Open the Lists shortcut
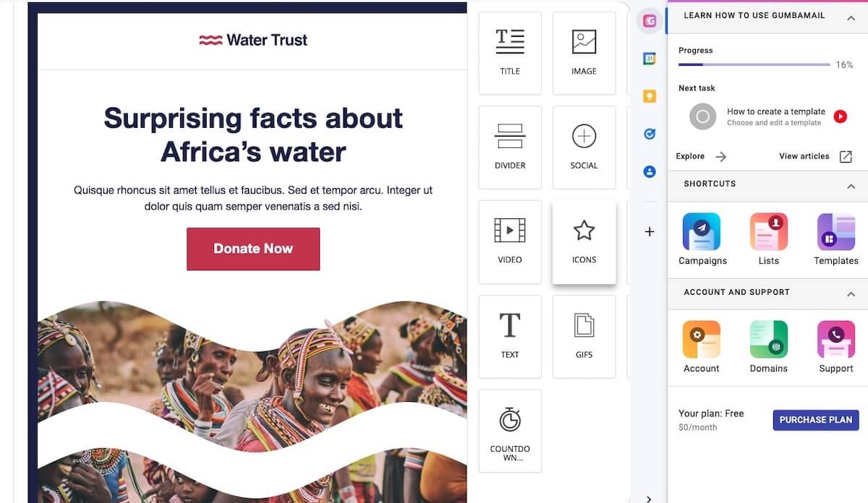 coord(769,239)
